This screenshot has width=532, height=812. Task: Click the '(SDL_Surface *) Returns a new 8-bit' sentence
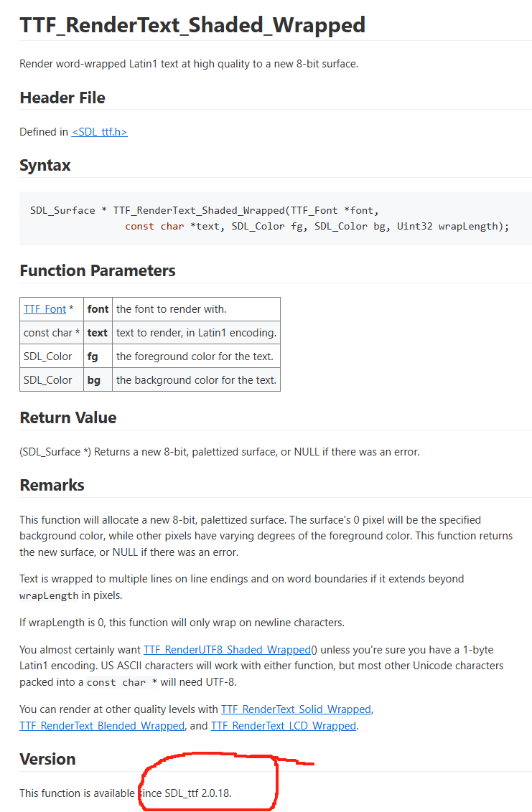[x=220, y=452]
